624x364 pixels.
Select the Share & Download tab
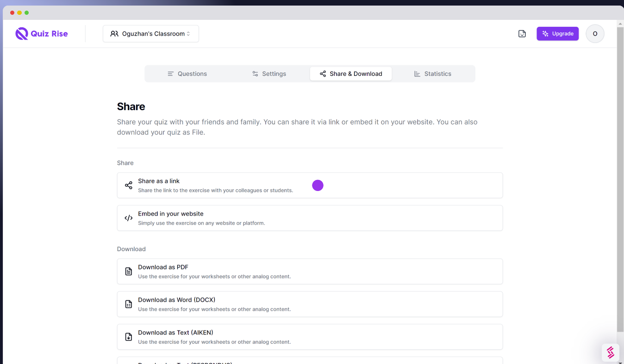tap(351, 74)
